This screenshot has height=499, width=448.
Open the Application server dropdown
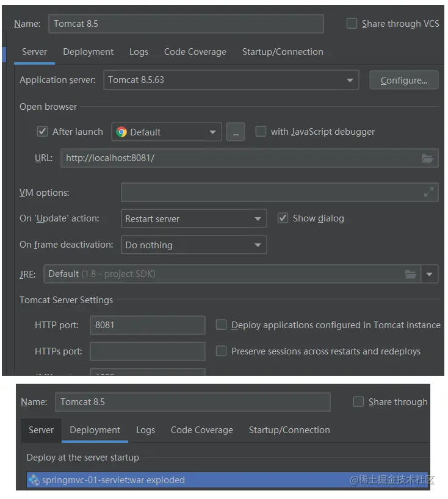click(231, 80)
